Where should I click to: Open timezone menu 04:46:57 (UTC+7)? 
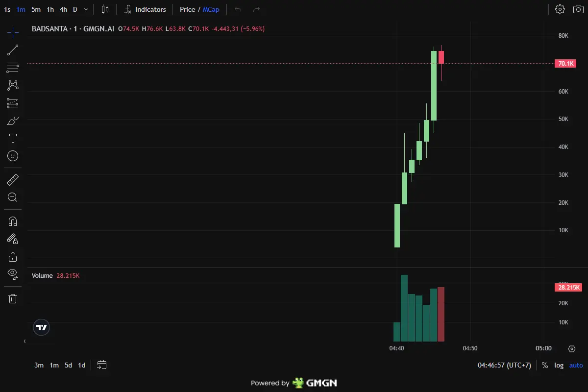tap(504, 365)
